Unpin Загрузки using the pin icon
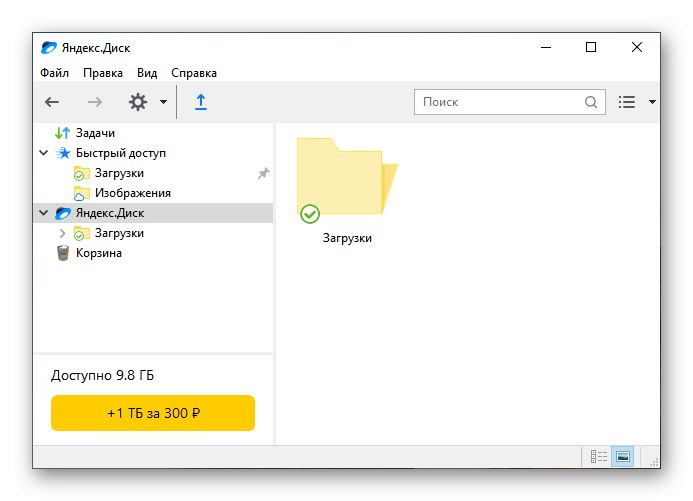 (263, 173)
